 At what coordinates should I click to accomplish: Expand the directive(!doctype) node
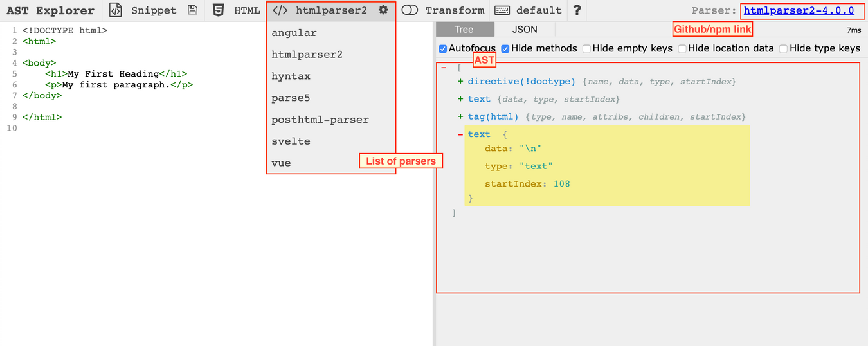click(460, 82)
